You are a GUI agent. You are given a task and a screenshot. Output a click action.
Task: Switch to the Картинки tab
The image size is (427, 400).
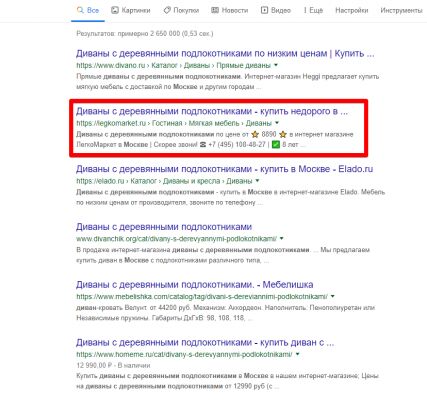point(131,10)
